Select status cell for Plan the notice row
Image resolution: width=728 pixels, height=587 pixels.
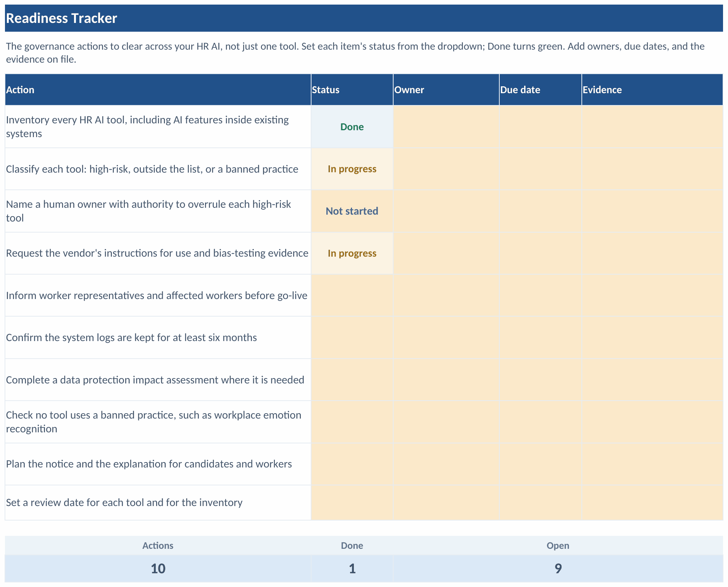tap(352, 464)
